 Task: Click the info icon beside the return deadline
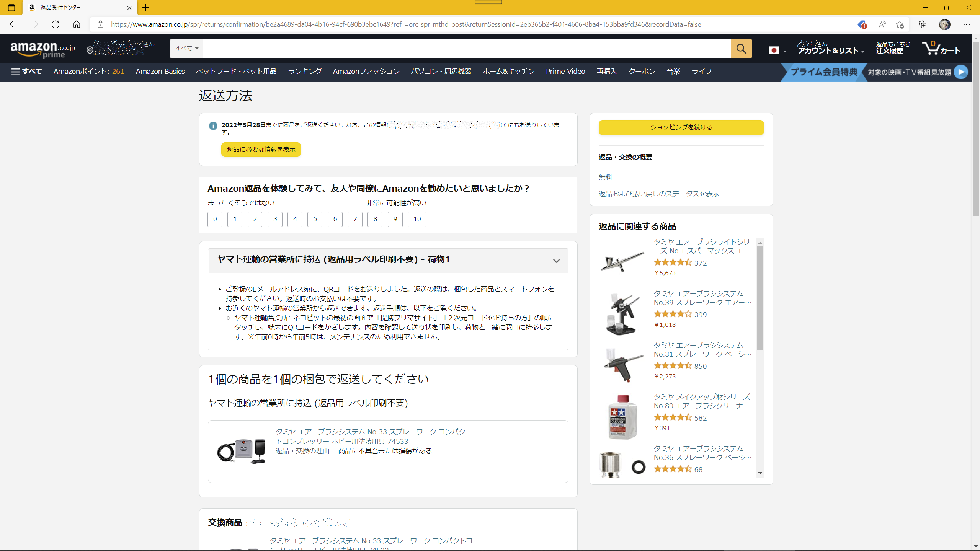[x=213, y=126]
